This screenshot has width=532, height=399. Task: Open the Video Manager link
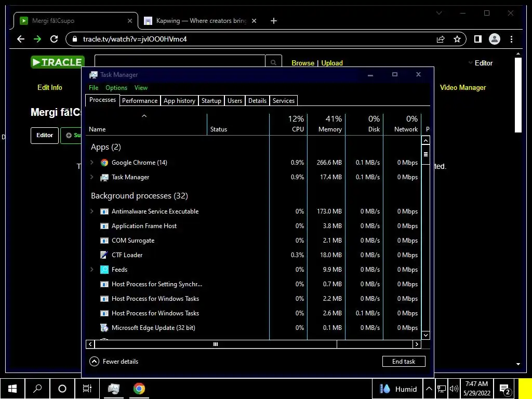pos(463,87)
